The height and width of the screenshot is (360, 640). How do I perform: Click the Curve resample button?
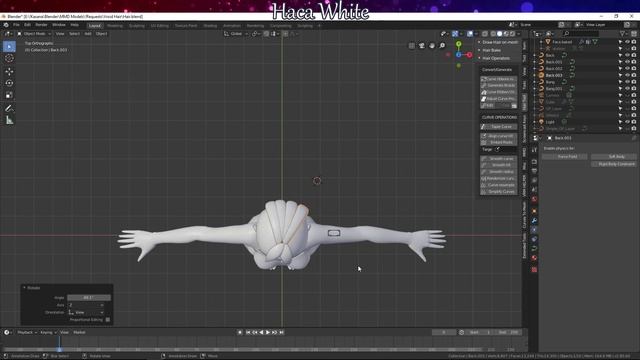pyautogui.click(x=499, y=185)
